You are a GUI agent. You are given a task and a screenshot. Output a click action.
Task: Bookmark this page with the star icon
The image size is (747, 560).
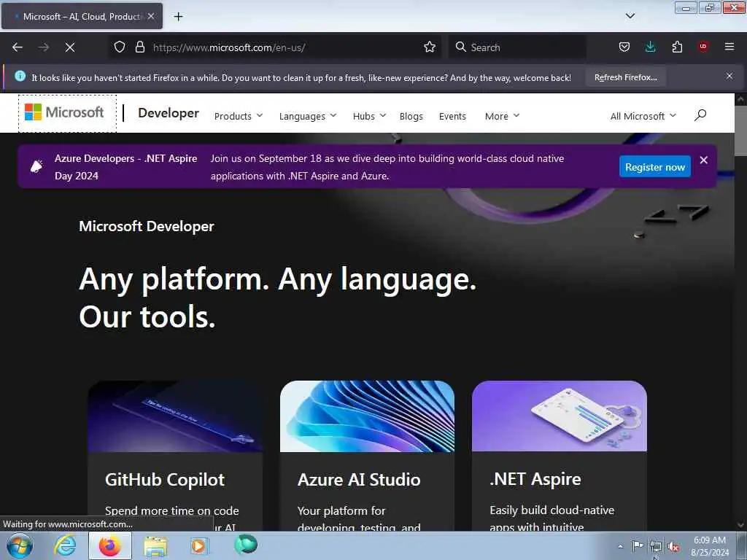pyautogui.click(x=430, y=47)
